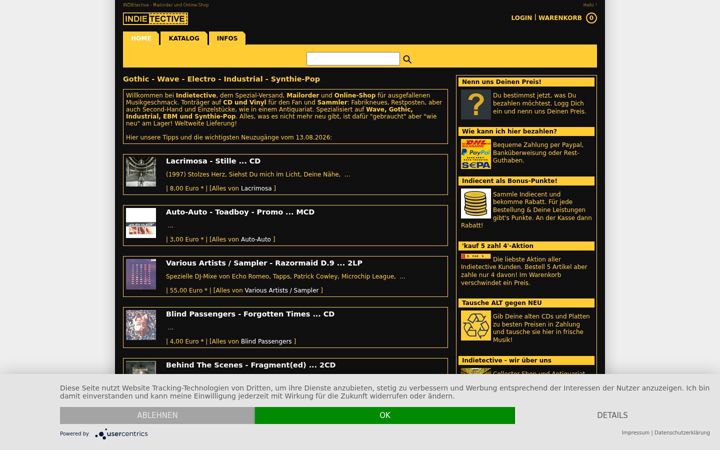This screenshot has width=720, height=450.
Task: Focus the search input field
Action: click(x=353, y=59)
